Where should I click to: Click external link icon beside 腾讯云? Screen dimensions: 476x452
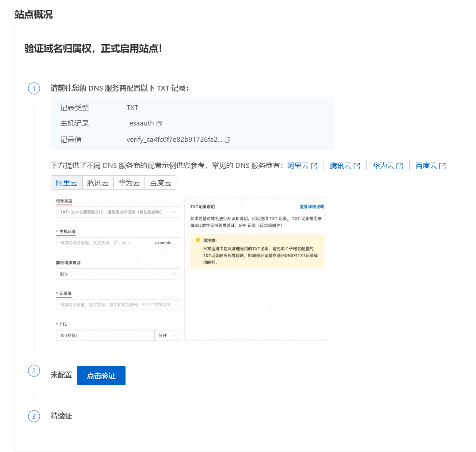[357, 166]
